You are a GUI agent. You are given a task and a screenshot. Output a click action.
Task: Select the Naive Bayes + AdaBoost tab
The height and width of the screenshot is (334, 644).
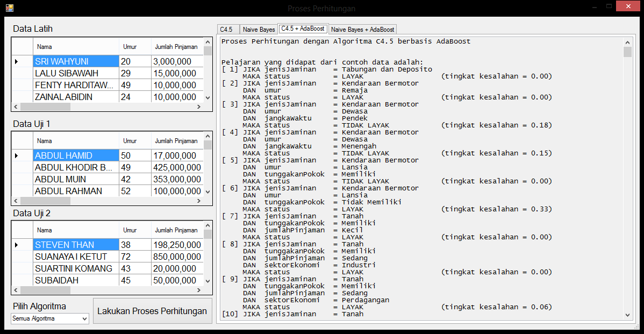pyautogui.click(x=362, y=30)
